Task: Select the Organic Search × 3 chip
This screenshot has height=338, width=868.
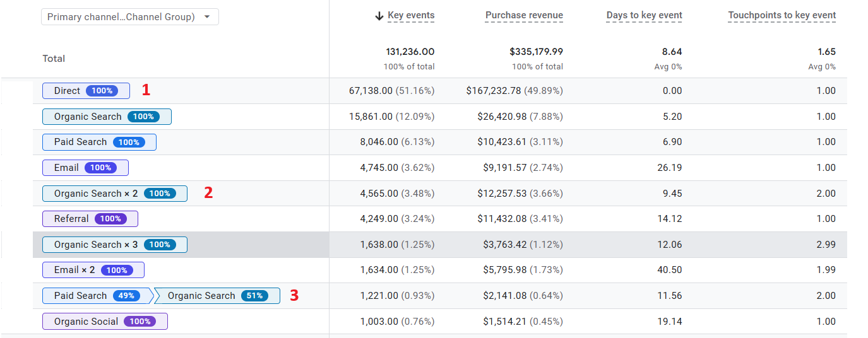Action: [114, 245]
